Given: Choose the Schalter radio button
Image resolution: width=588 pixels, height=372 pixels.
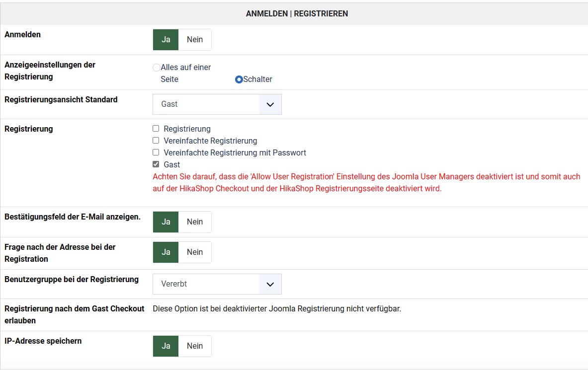Looking at the screenshot, I should tap(239, 79).
